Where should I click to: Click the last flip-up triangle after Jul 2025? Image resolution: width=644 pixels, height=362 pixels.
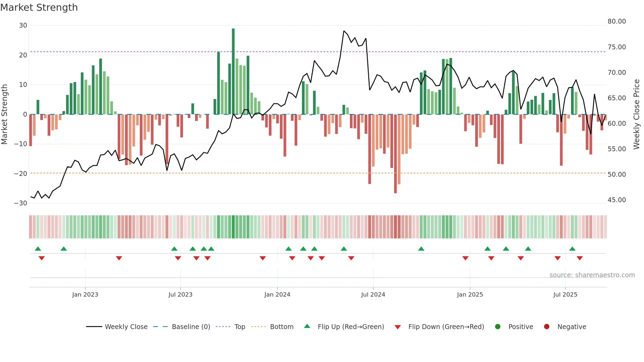[x=572, y=249]
